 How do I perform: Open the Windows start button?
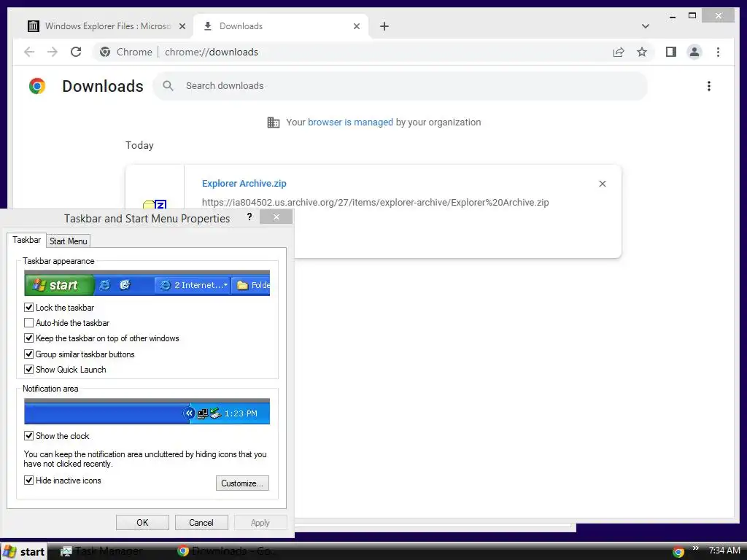24,552
